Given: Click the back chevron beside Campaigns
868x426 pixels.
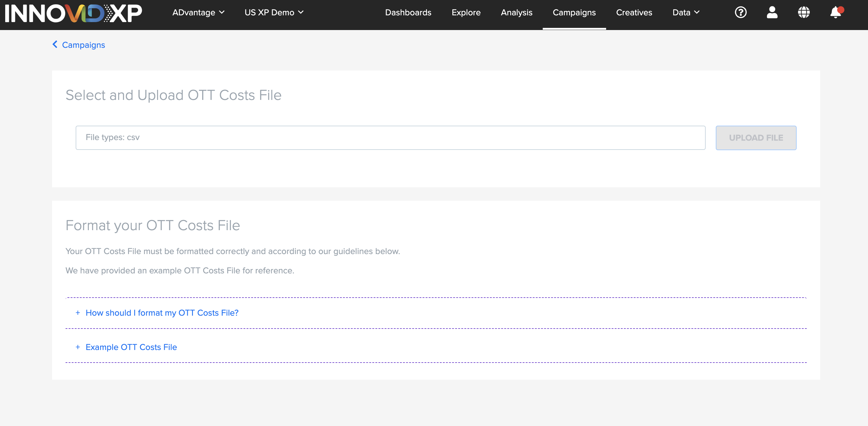Looking at the screenshot, I should tap(55, 44).
